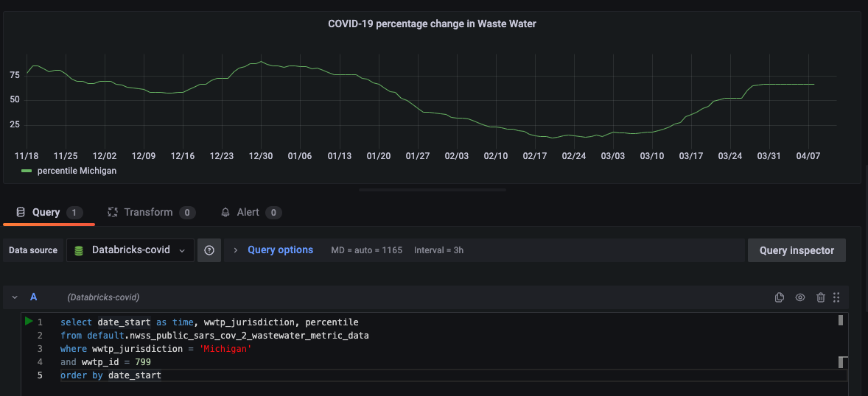Image resolution: width=868 pixels, height=396 pixels.
Task: Open the data source help icon
Action: point(209,250)
